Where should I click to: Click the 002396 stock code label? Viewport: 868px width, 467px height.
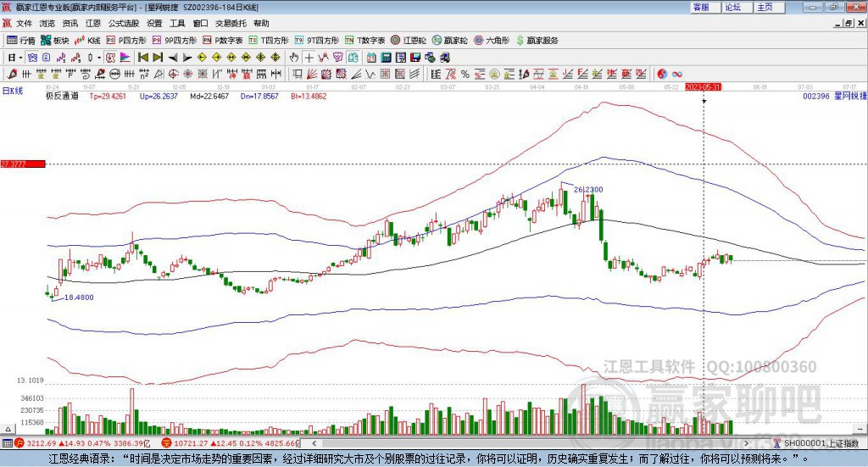[816, 96]
